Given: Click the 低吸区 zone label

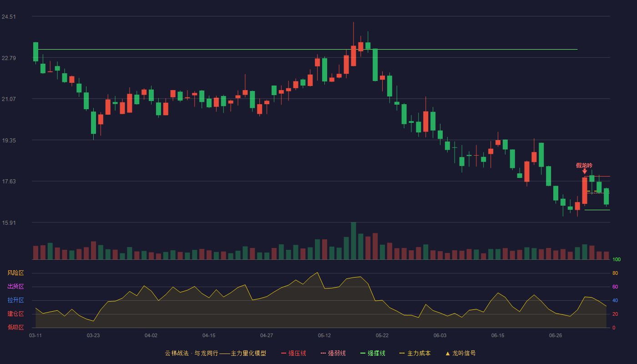Looking at the screenshot, I should click(15, 327).
